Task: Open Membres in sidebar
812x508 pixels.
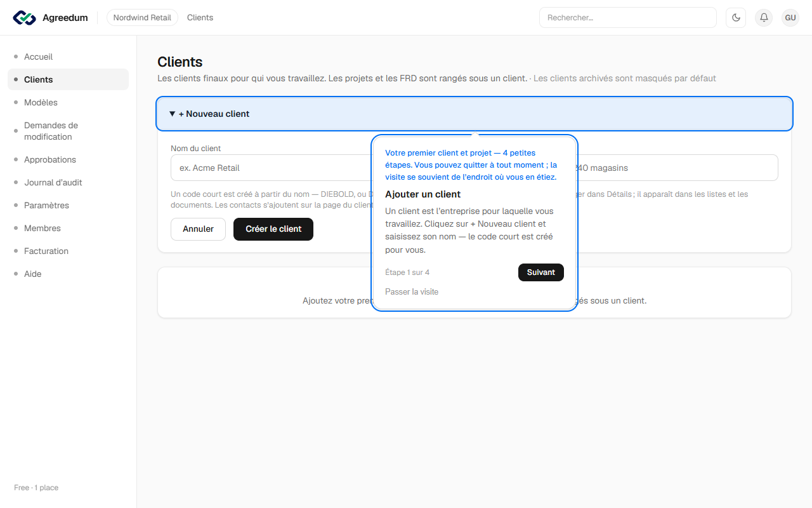Action: click(x=68, y=228)
